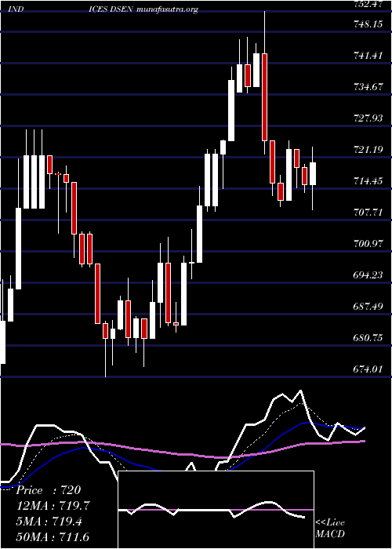The height and width of the screenshot is (549, 392).
Task: Click the munafasutra.org watermark text
Action: (x=166, y=9)
